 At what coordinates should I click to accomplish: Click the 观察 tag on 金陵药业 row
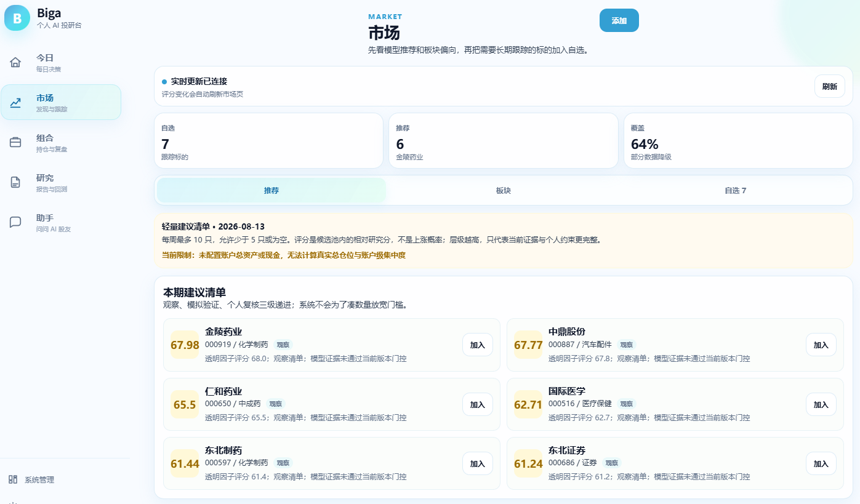tap(283, 345)
